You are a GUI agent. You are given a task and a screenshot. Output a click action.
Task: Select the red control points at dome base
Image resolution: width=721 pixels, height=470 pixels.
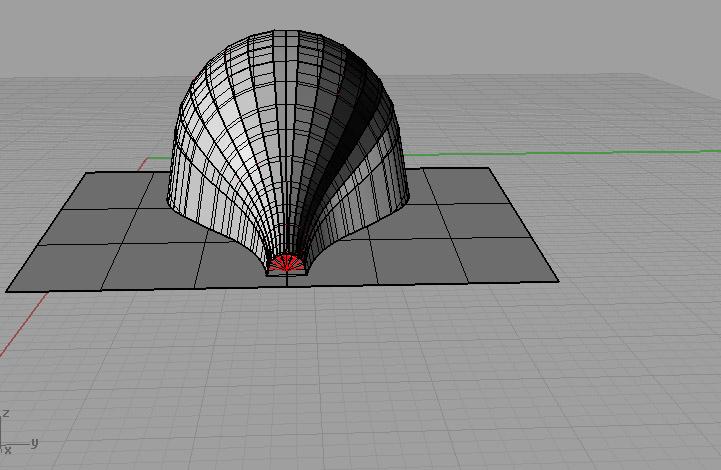click(287, 264)
